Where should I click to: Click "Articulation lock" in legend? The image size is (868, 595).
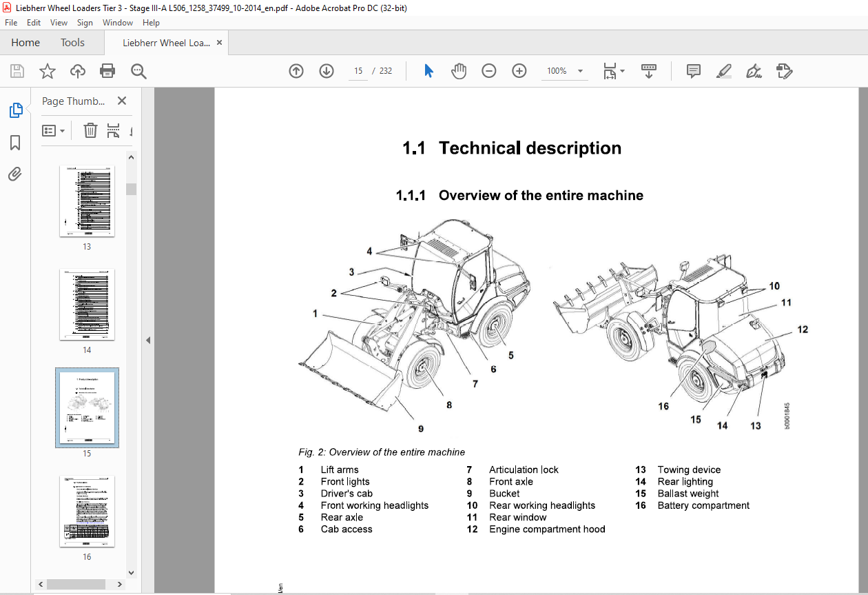(x=524, y=470)
